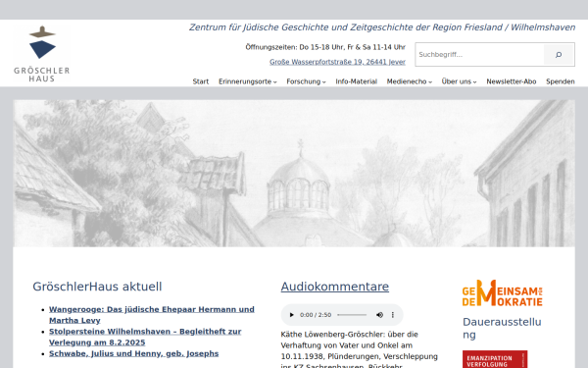Click the search magnifier button
The width and height of the screenshot is (588, 368).
559,55
